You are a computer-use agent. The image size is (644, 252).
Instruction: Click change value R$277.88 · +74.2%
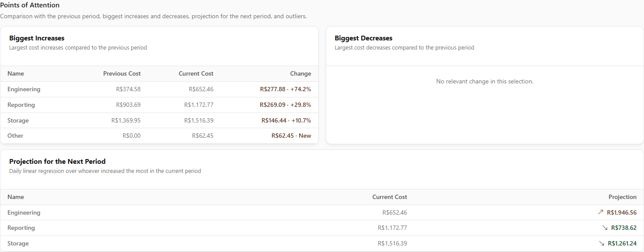click(286, 89)
